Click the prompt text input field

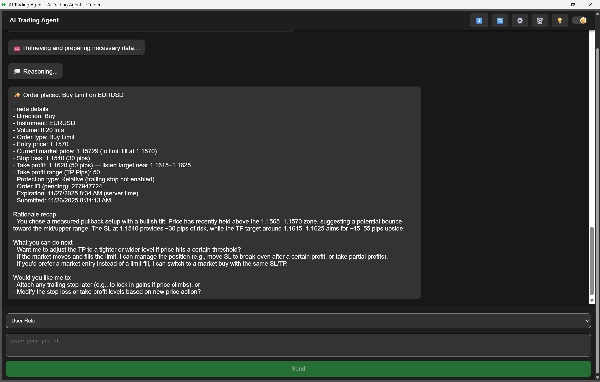click(x=298, y=345)
